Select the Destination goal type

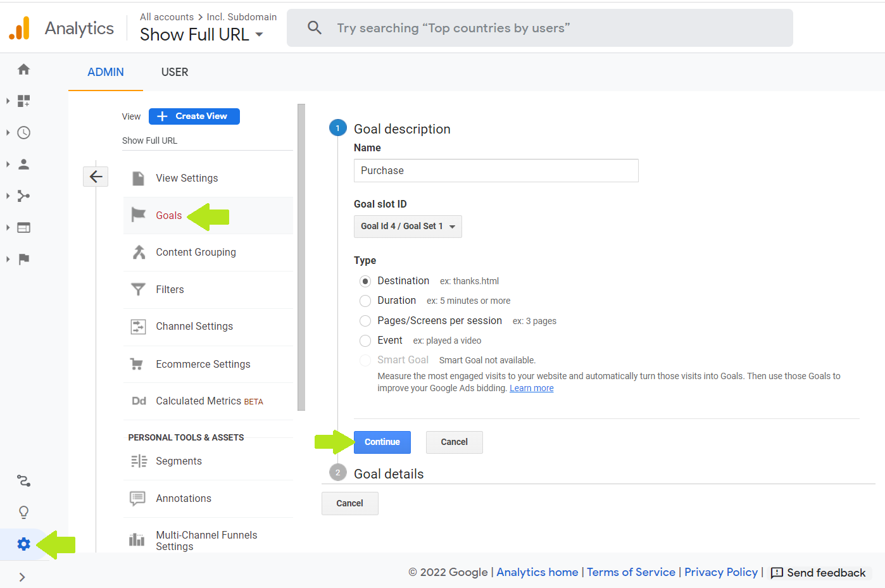tap(365, 281)
